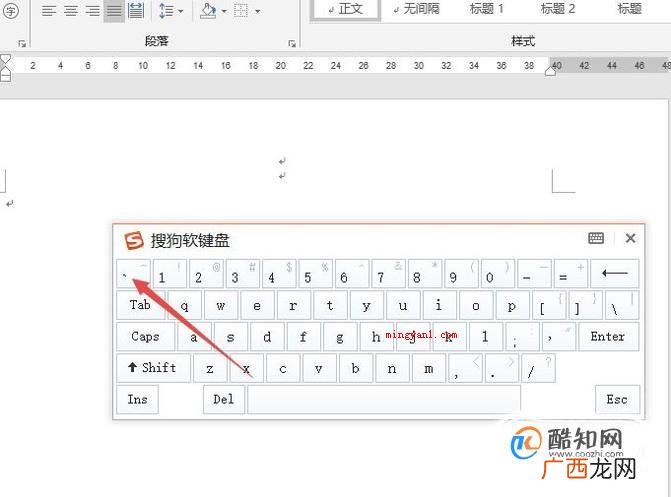Align text right in paragraph group
Screen dimensions: 671x497
[92, 11]
